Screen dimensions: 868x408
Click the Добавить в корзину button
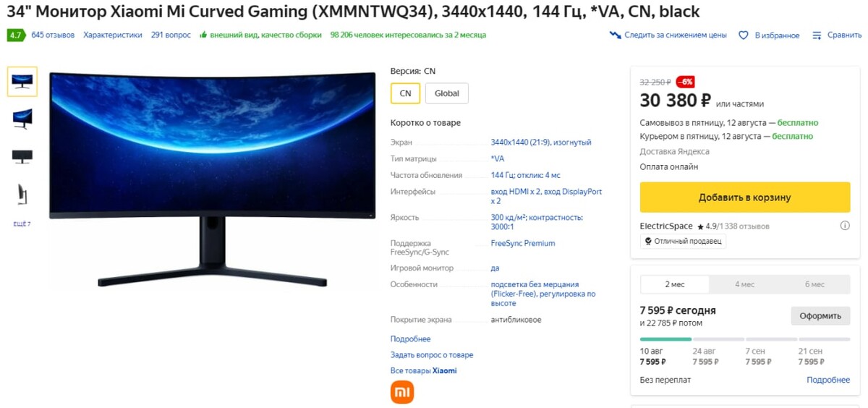click(745, 197)
